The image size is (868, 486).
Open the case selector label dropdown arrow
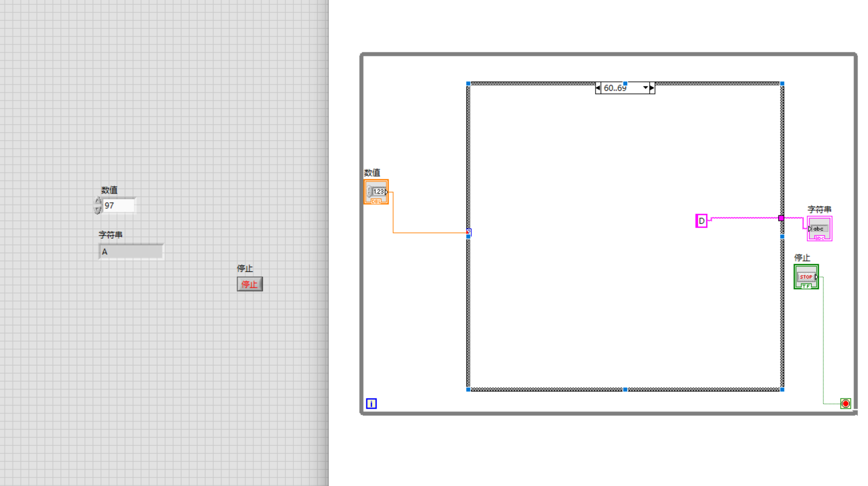coord(645,88)
